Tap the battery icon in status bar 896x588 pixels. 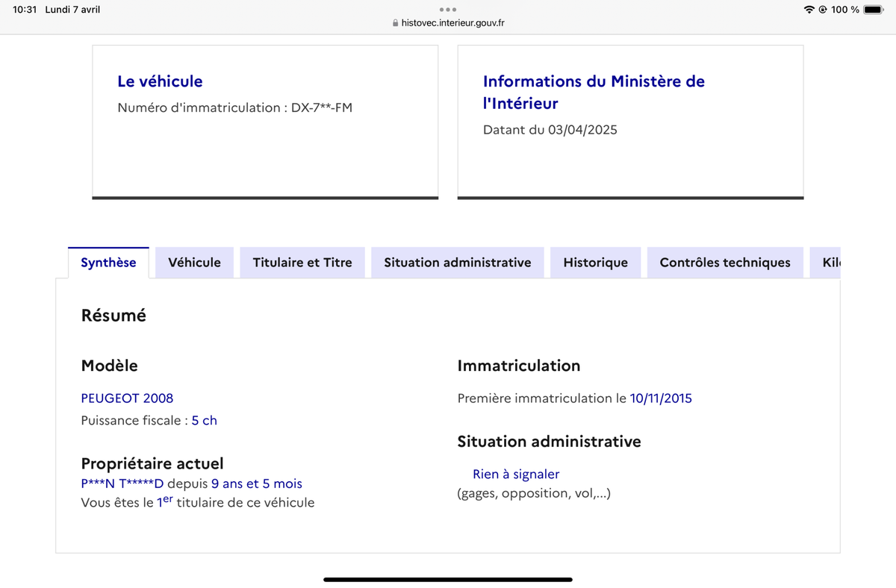point(874,10)
